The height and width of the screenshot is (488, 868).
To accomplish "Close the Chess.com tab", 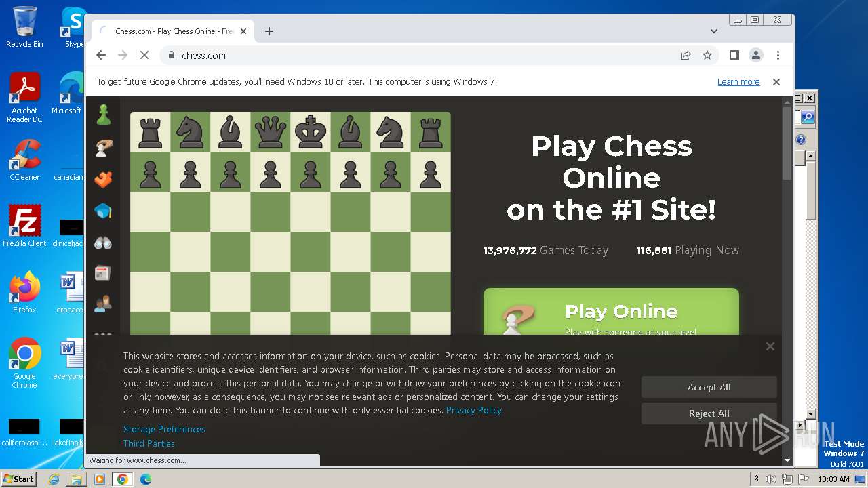I will pos(243,31).
